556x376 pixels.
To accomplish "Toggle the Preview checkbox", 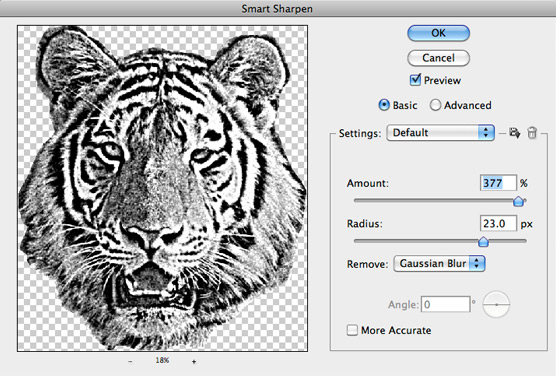I will (415, 80).
